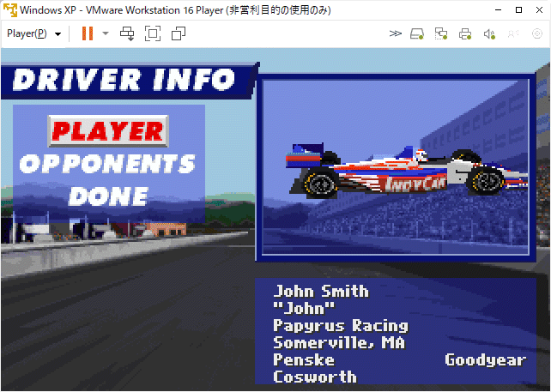Screen dimensions: 551x392
Task: Click the hard disk device icon
Action: (417, 33)
